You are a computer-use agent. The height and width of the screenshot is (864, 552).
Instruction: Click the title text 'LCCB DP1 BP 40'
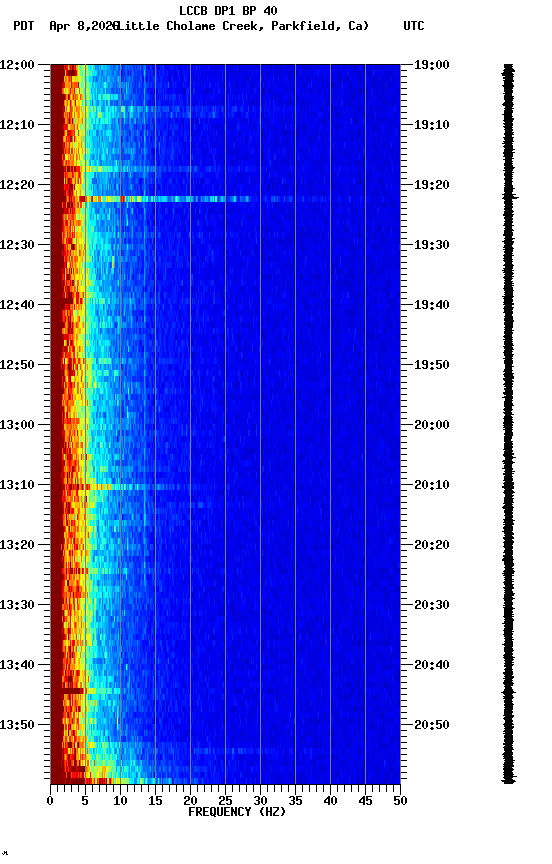click(x=228, y=10)
